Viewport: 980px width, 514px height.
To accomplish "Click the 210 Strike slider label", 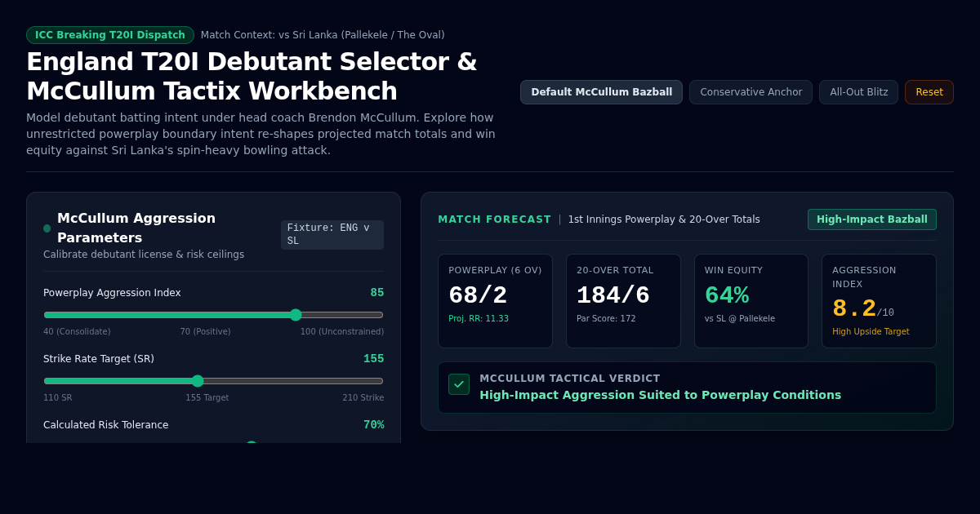I will point(363,398).
